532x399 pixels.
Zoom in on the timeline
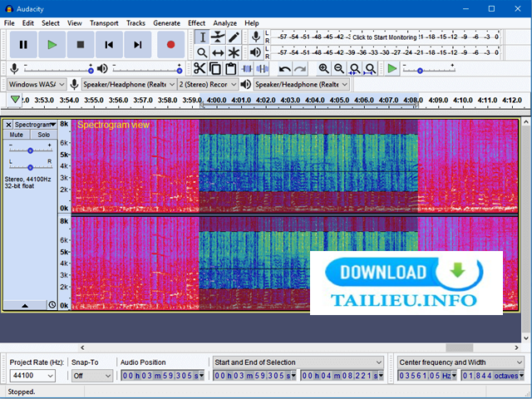(x=323, y=69)
